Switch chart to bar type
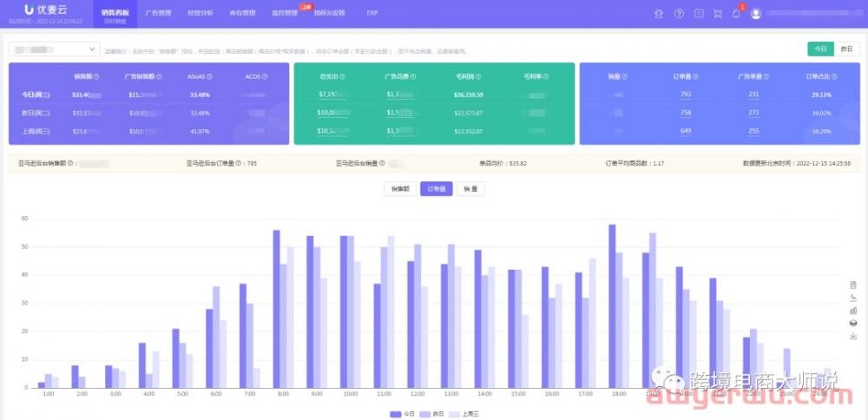Viewport: 868px width, 420px height. pos(853,311)
